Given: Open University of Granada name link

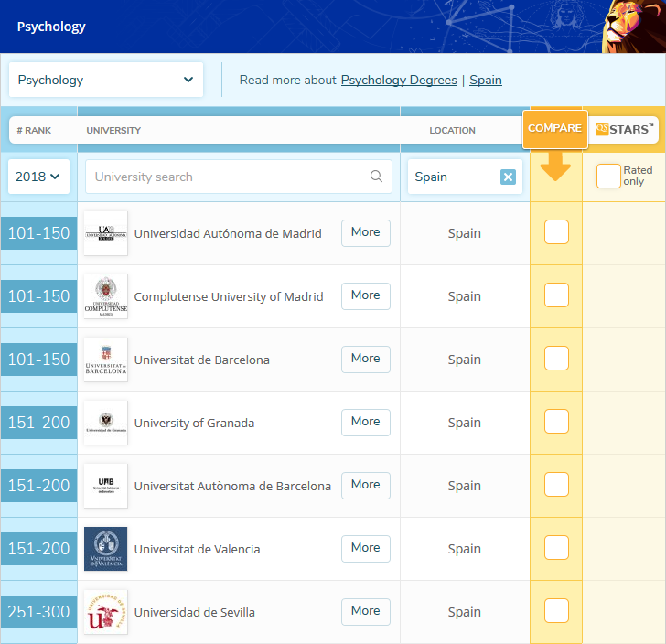Looking at the screenshot, I should 194,424.
